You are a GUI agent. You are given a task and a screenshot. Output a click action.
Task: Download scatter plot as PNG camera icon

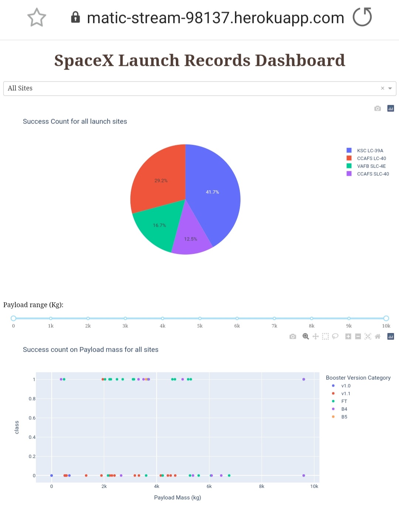[293, 336]
